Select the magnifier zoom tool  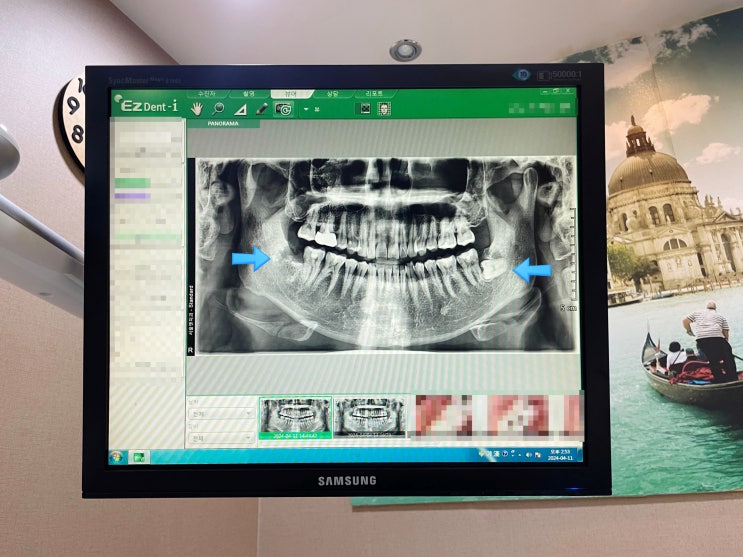pos(218,109)
